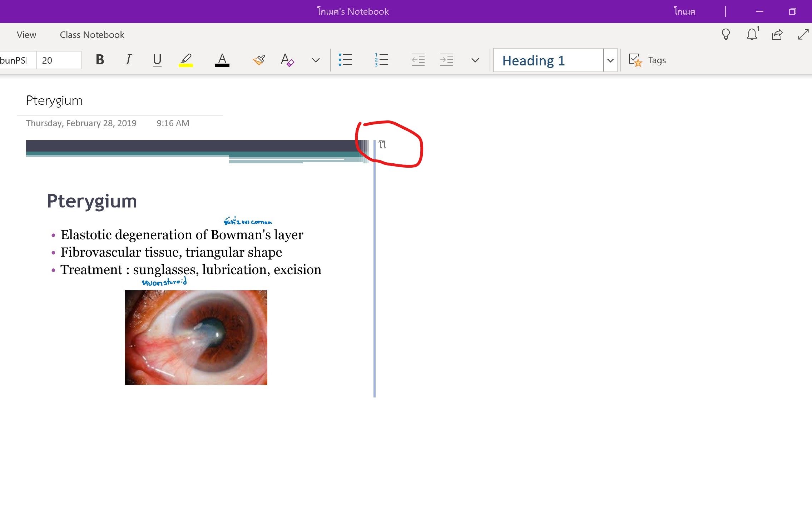Click the Format Painter icon

(259, 60)
